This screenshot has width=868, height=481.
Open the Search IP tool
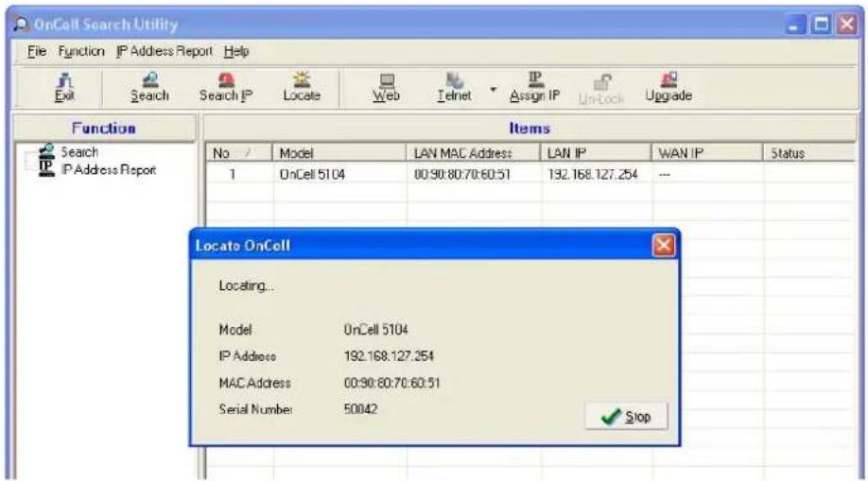(x=226, y=88)
